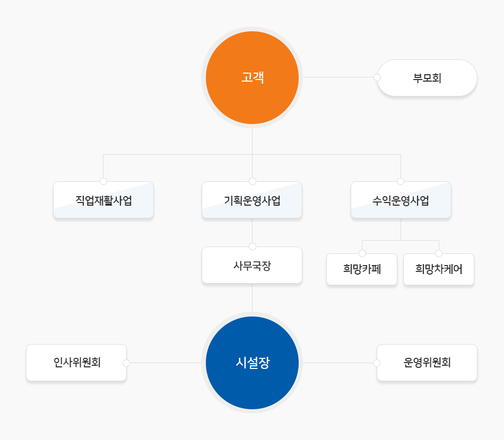Click the orange 고객 circle
The height and width of the screenshot is (440, 504).
[252, 77]
